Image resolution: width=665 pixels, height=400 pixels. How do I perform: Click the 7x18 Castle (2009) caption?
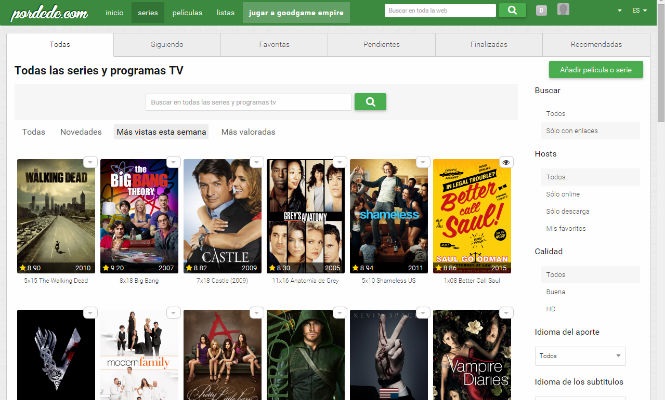pyautogui.click(x=222, y=280)
